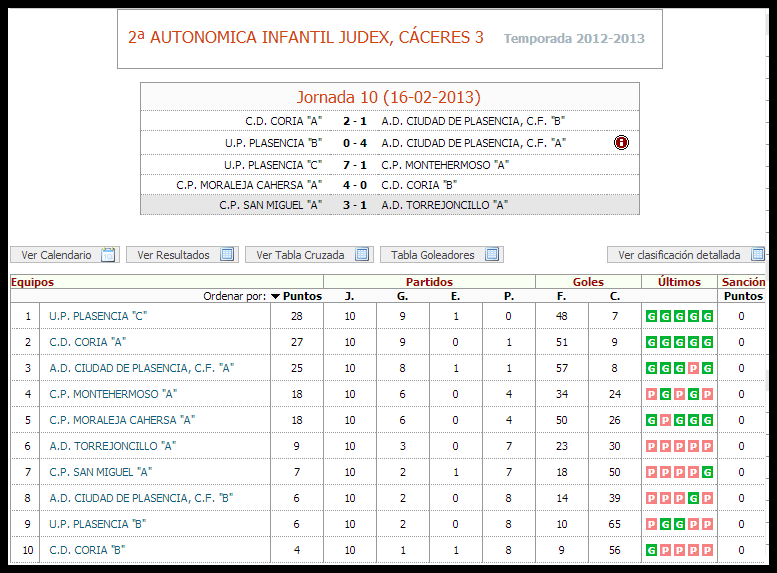777x573 pixels.
Task: Open Ver Resultados button
Action: tap(182, 255)
